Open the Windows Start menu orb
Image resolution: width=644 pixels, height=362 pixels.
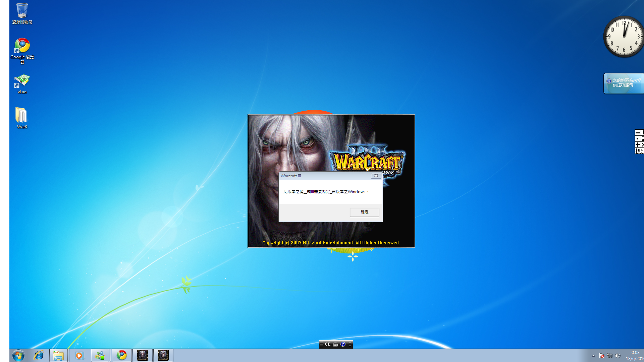click(x=18, y=355)
